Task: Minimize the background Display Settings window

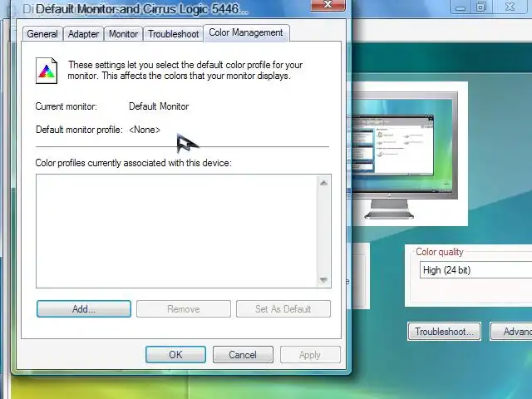Action: click(x=461, y=7)
